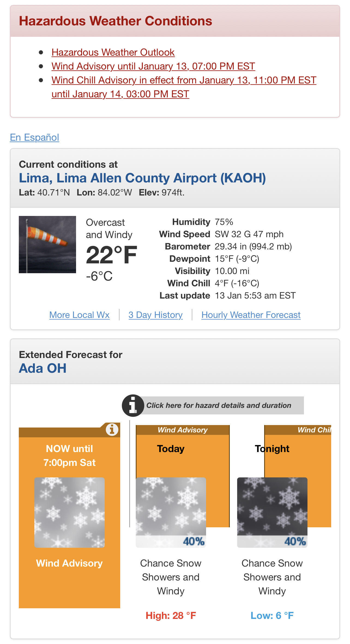Switch to En Español version
This screenshot has width=350, height=644.
point(35,137)
